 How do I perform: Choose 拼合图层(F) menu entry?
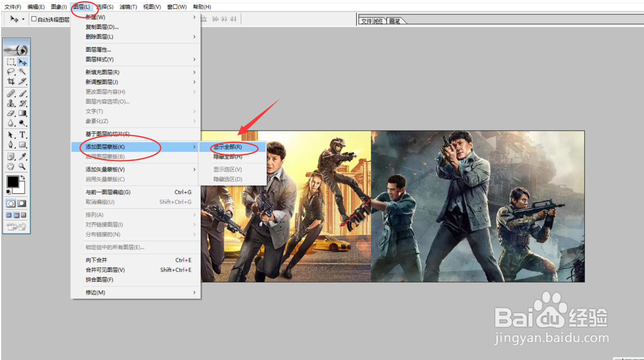point(136,280)
